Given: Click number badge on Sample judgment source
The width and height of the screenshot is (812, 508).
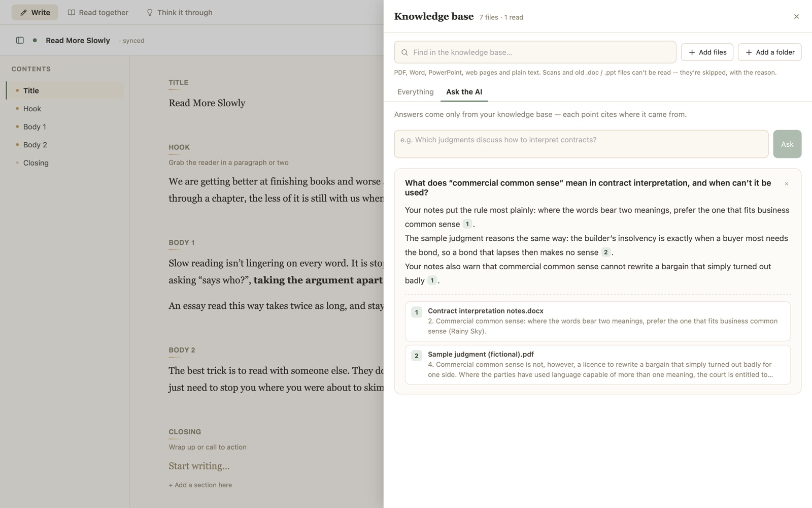Looking at the screenshot, I should coord(417,356).
